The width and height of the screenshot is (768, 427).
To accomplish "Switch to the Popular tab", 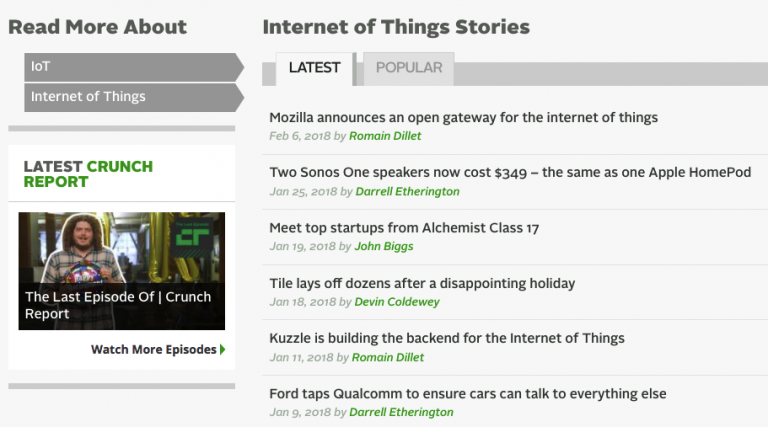I will click(x=408, y=68).
